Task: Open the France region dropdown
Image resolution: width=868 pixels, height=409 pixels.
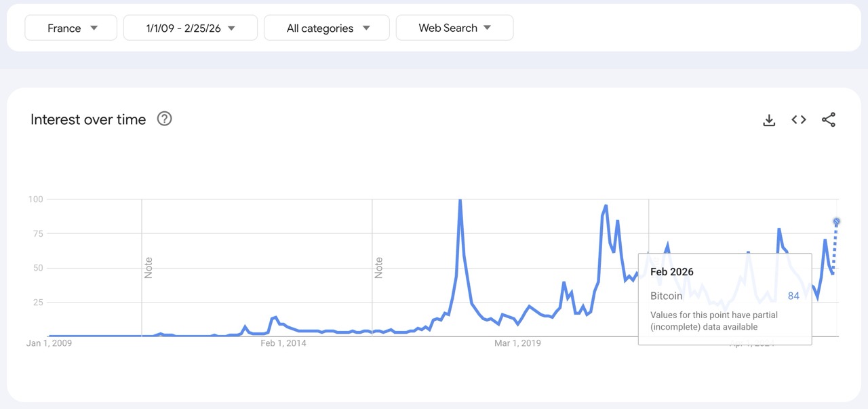Action: 71,27
